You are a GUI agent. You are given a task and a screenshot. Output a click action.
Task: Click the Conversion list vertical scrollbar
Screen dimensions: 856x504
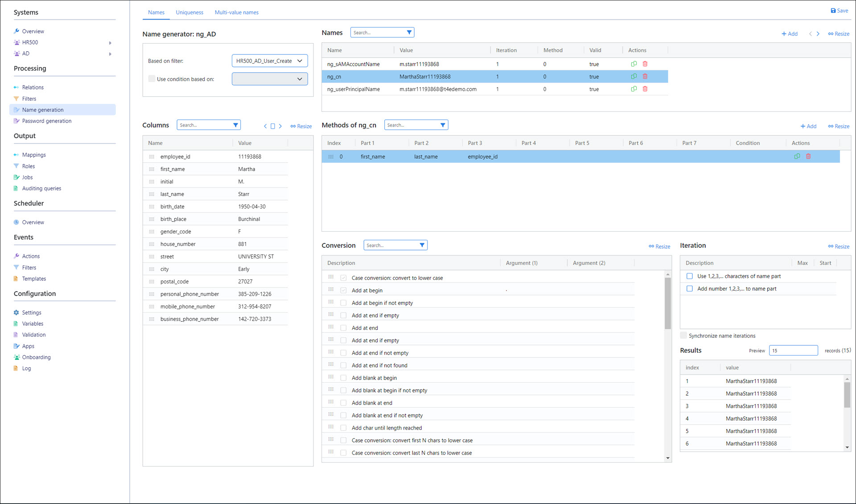(667, 303)
